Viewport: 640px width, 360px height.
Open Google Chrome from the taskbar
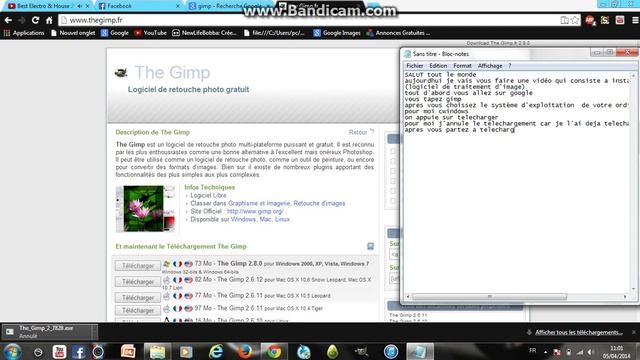(x=274, y=352)
